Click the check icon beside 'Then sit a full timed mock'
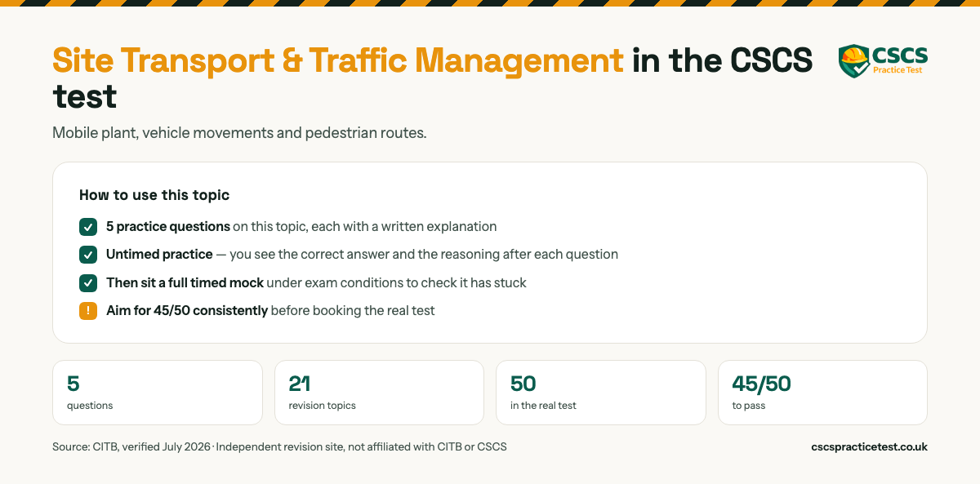 click(88, 282)
